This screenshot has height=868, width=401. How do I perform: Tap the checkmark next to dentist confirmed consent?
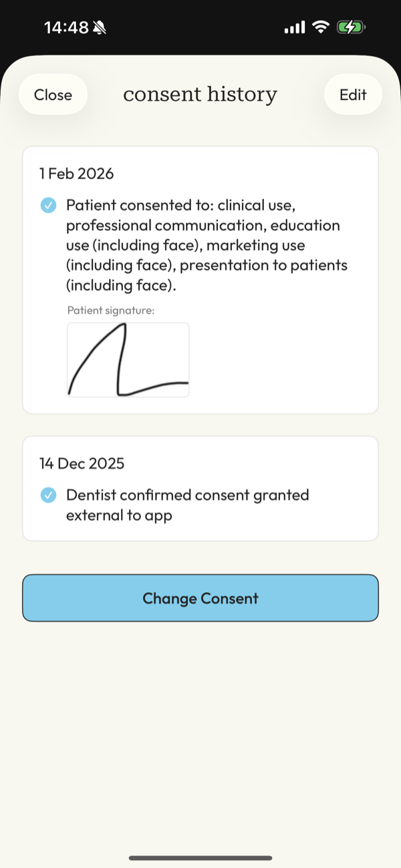[x=48, y=495]
